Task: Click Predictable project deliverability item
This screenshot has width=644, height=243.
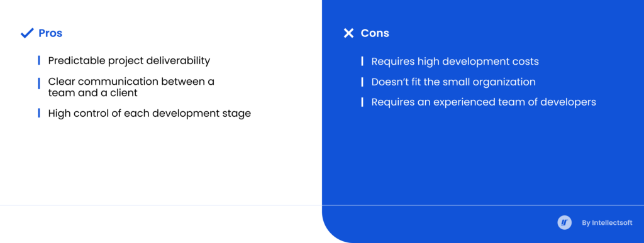Action: (x=129, y=61)
